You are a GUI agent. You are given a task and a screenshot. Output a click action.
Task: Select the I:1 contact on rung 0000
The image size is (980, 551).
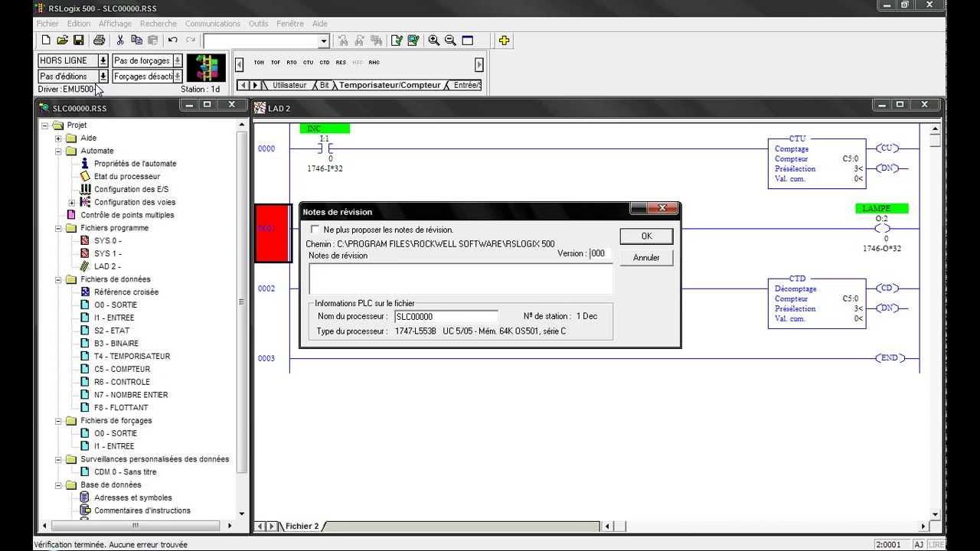(325, 148)
